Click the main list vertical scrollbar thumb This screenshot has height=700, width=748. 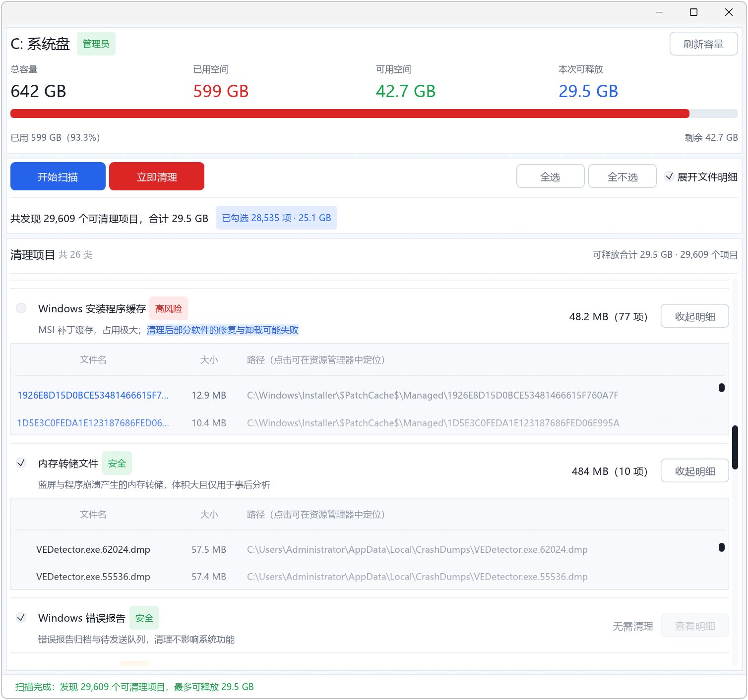point(735,447)
